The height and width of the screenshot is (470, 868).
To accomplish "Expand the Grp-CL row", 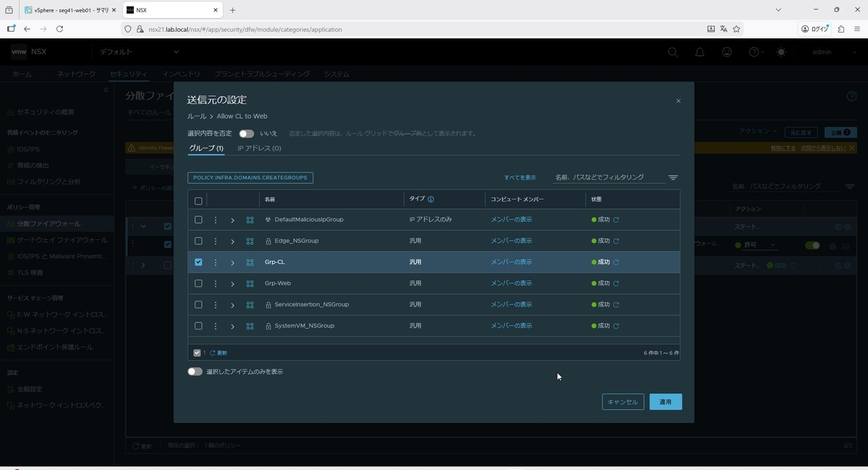I will [x=233, y=262].
